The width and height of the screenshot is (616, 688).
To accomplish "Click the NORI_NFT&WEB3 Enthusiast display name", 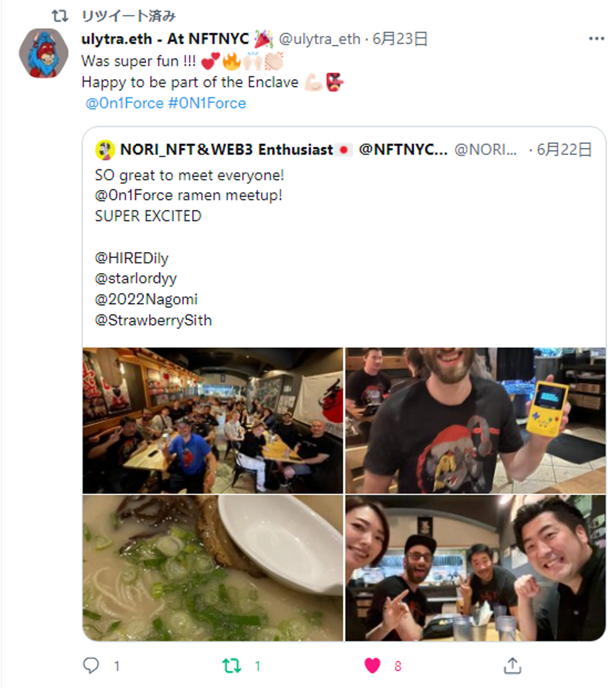I will [226, 150].
